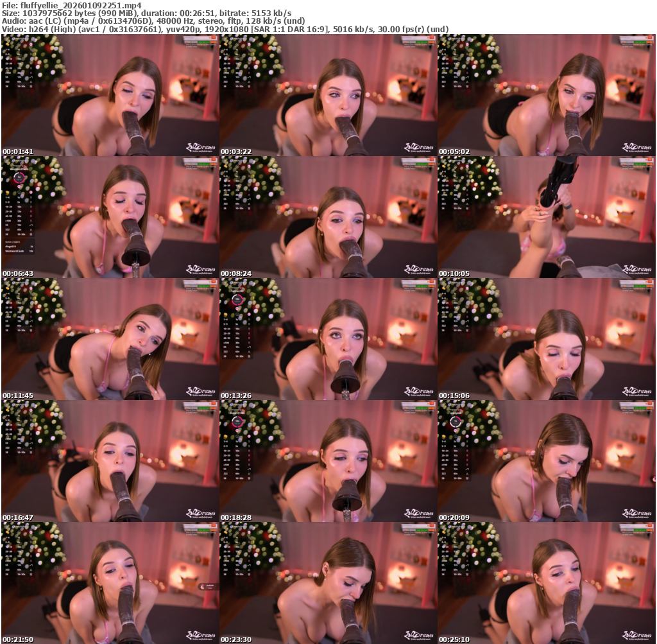Click the thumbnail at 00:25:10
657x644 pixels.
click(x=546, y=583)
